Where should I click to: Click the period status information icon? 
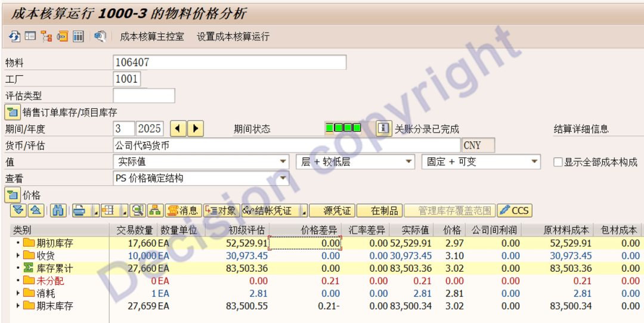(x=383, y=129)
